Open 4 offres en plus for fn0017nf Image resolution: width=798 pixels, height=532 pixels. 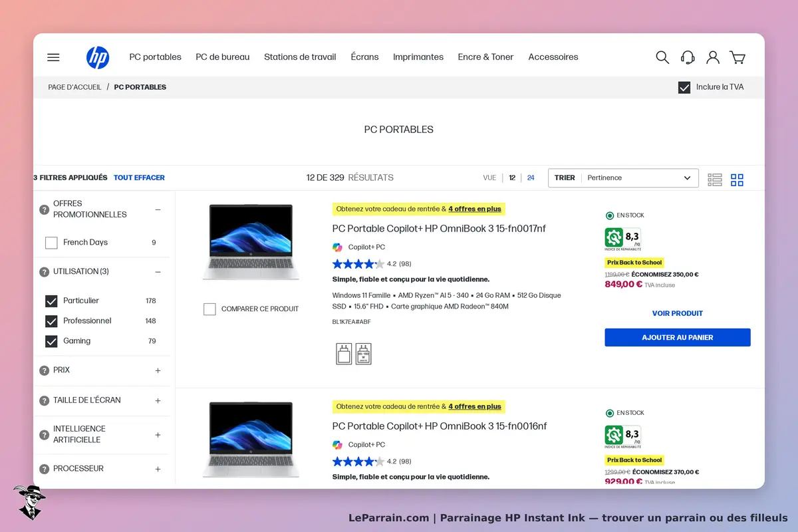click(x=475, y=209)
